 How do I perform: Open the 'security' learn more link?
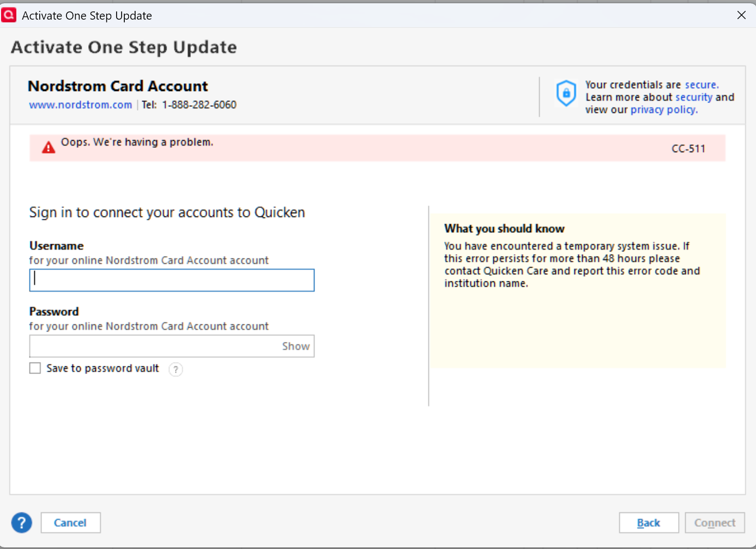pos(694,97)
